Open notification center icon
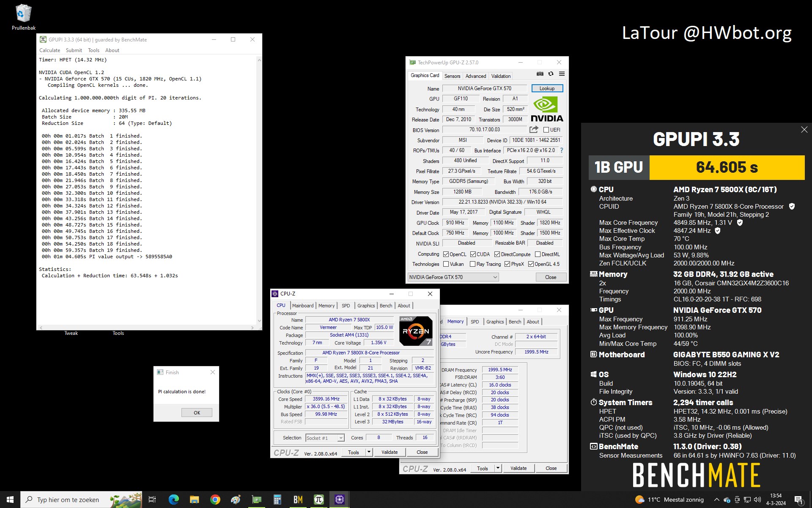The image size is (812, 508). 798,500
